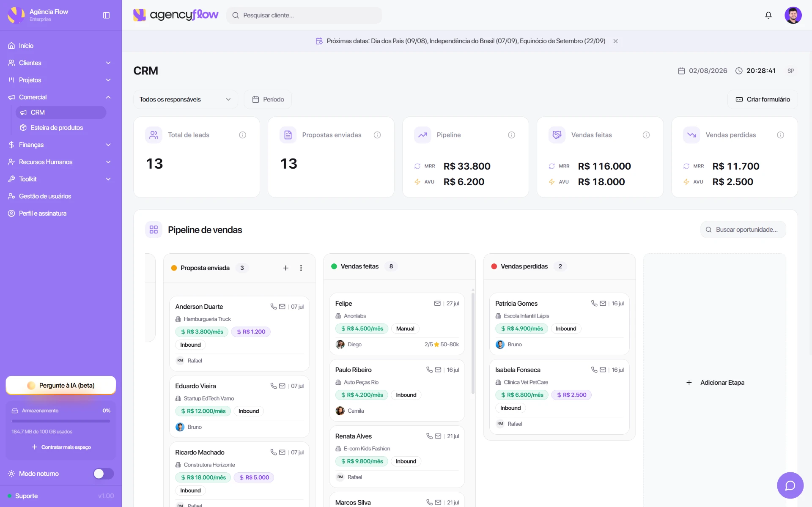Image resolution: width=812 pixels, height=507 pixels.
Task: Click info icon on Total de leads
Action: pos(242,135)
